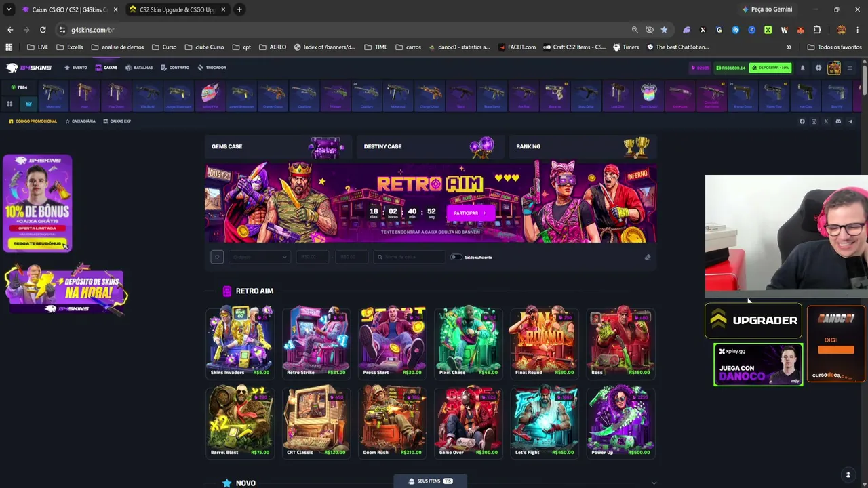This screenshot has width=868, height=488.
Task: Toggle the favorites heart filter
Action: [217, 257]
